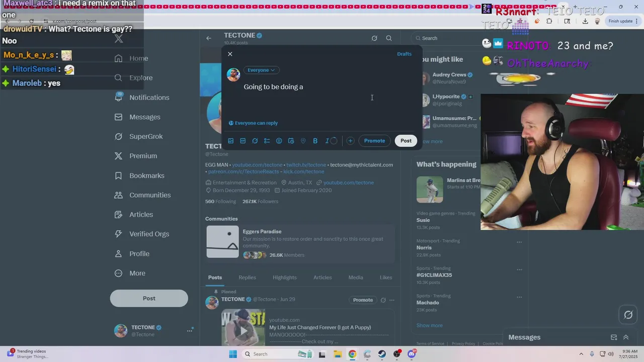644x362 pixels.
Task: Schedule the post with calendar icon
Action: [291, 141]
